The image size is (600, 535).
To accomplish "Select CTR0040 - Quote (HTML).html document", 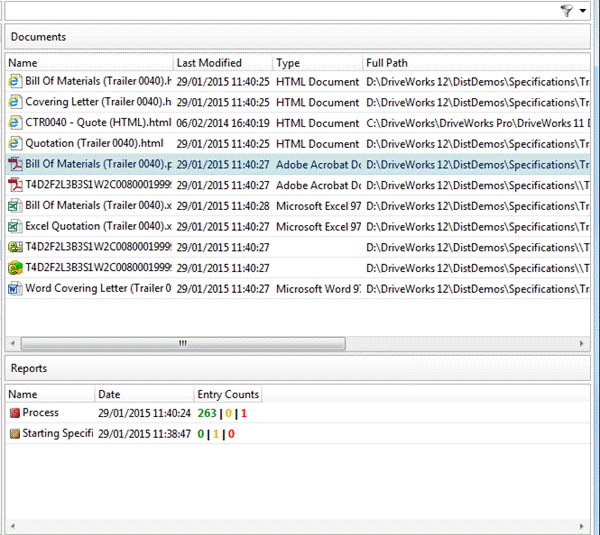I will tap(98, 123).
